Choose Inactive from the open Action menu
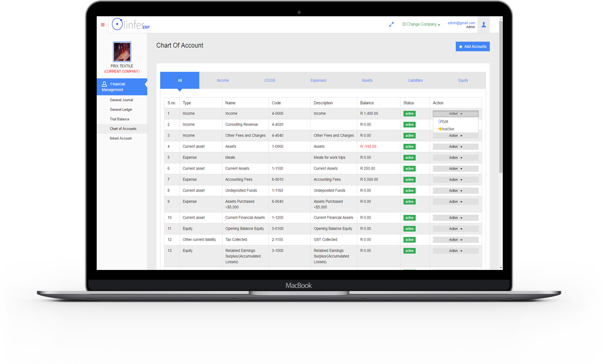The image size is (603, 364). pos(446,129)
